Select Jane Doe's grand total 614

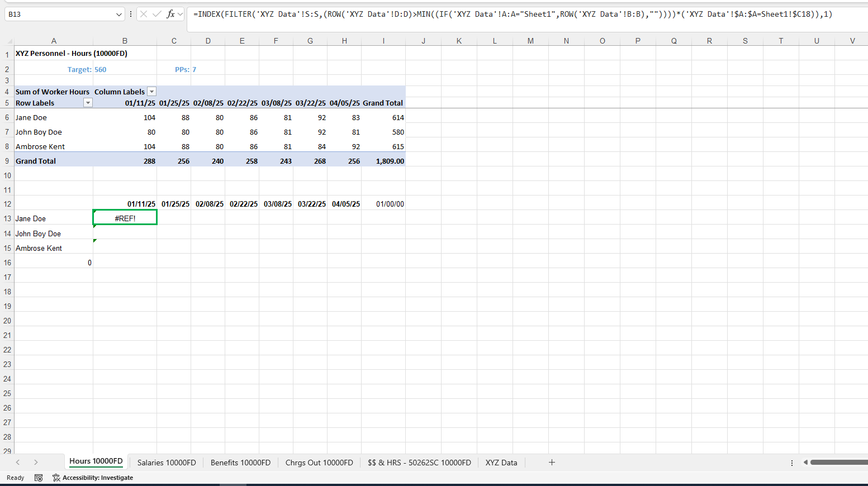[x=383, y=118]
